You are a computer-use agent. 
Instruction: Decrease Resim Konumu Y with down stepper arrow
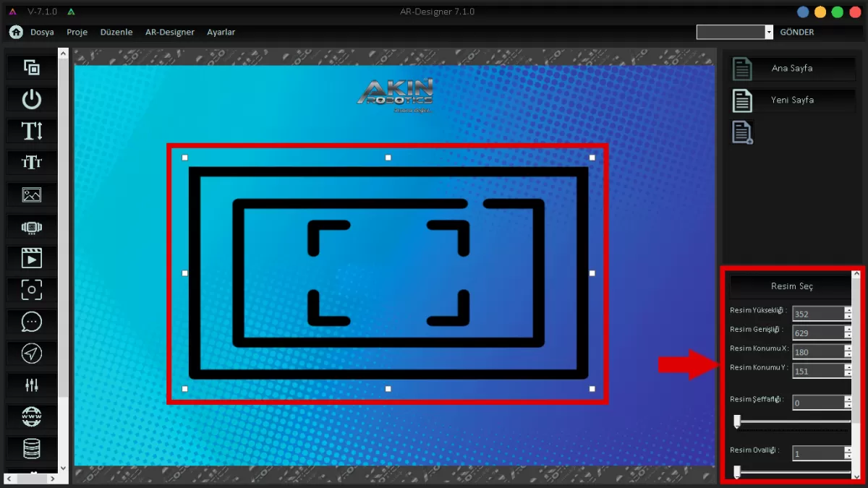848,374
